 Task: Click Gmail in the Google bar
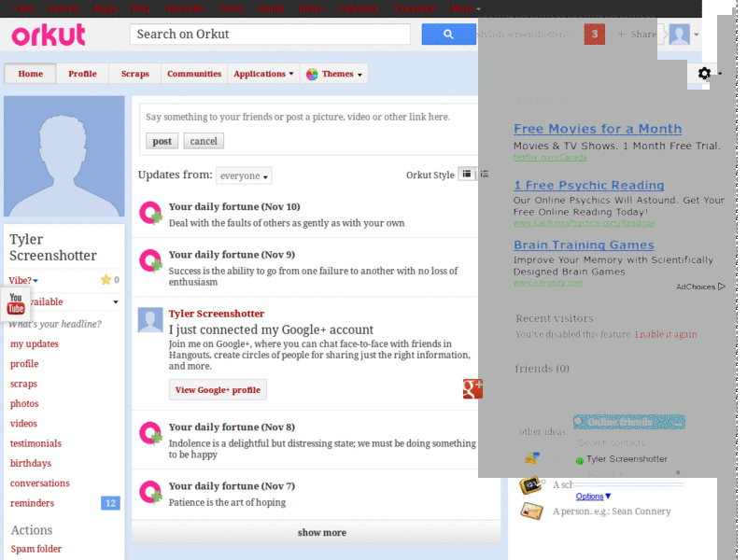click(x=271, y=8)
